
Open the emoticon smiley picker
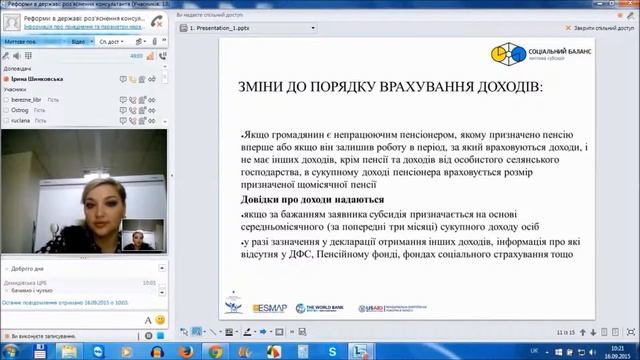point(160,320)
